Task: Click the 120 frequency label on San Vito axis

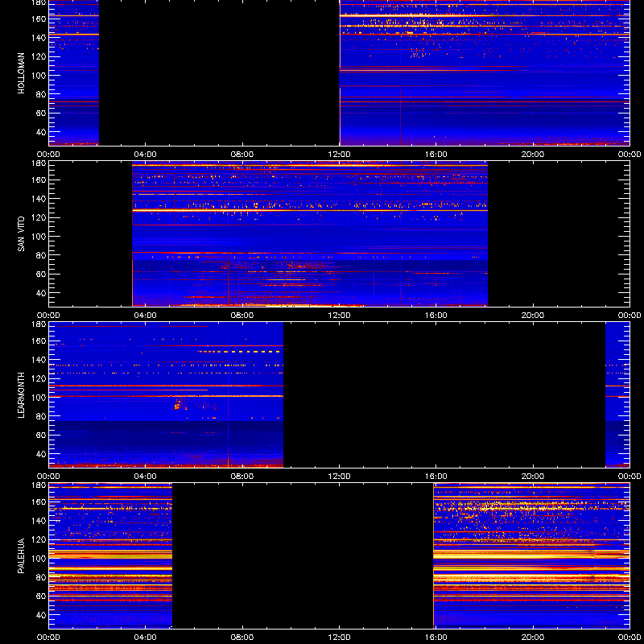Action: [38, 217]
